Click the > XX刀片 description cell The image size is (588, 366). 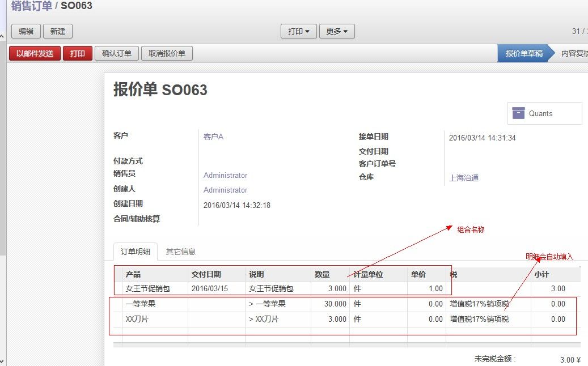[278, 319]
